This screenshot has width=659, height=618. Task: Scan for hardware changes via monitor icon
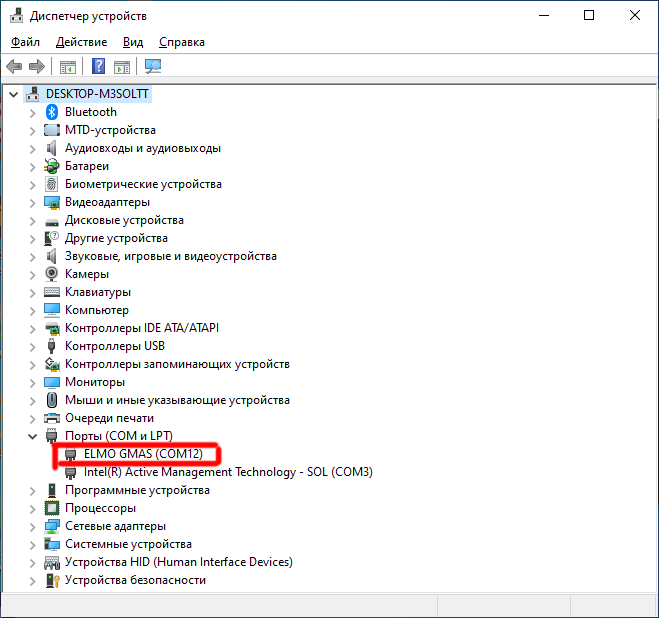click(153, 66)
